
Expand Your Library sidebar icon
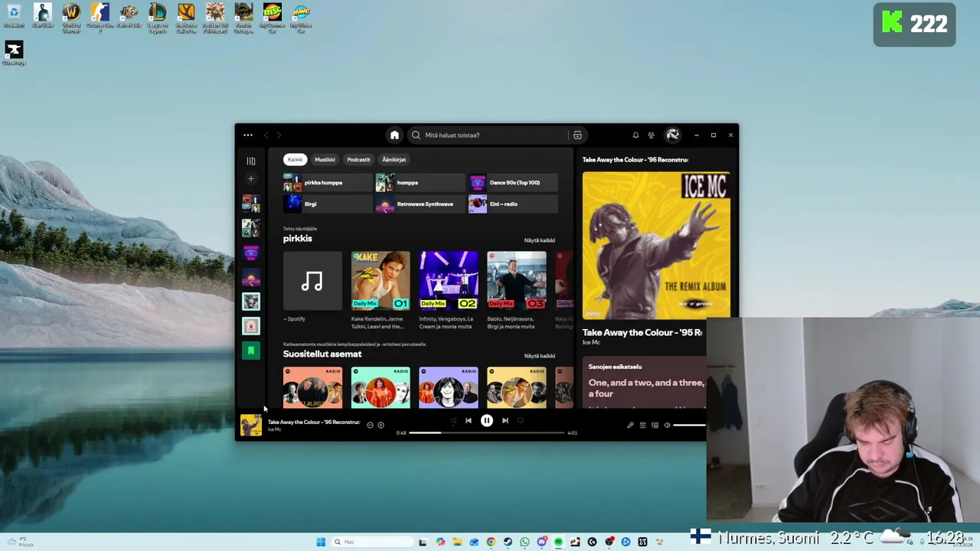click(250, 161)
